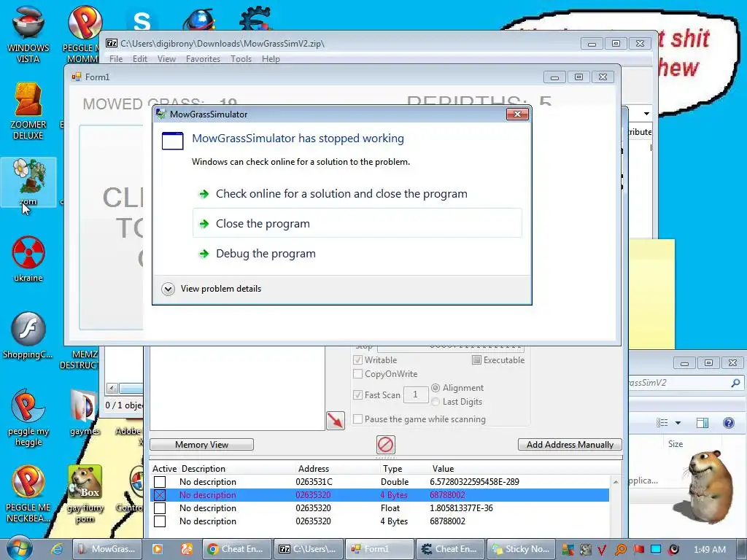
Task: Uncheck the highlighted 4 Bytes row checkbox
Action: coord(160,495)
